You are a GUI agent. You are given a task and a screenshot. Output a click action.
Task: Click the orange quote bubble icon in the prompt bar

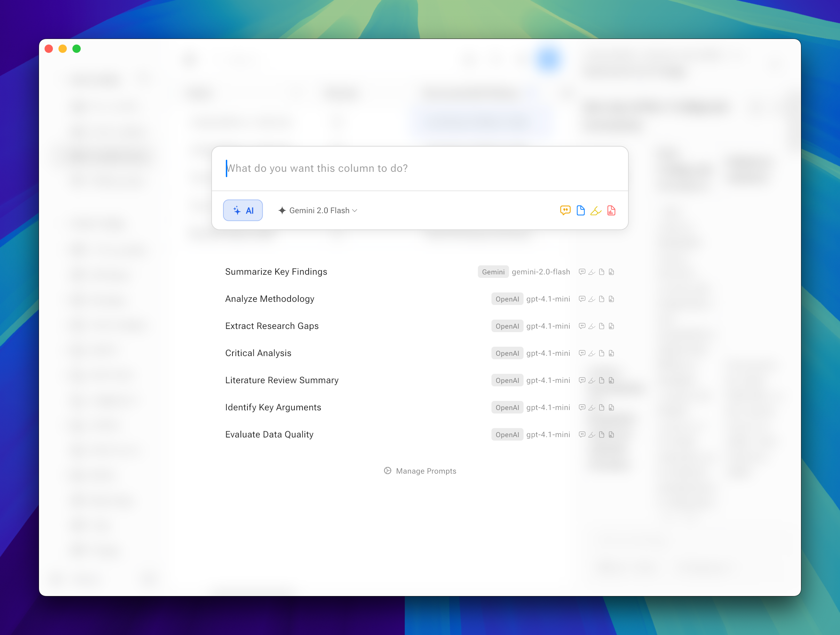565,210
